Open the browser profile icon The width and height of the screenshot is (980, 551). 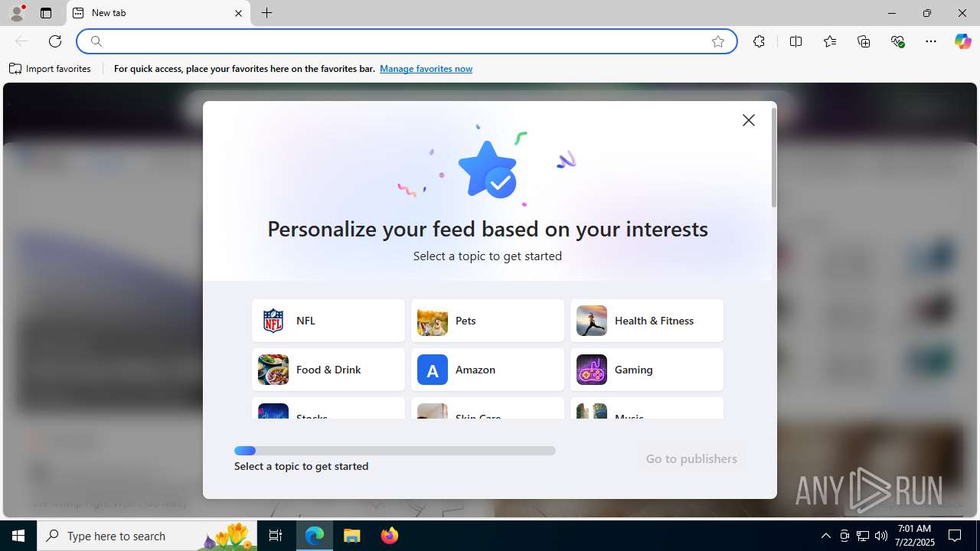[x=17, y=13]
